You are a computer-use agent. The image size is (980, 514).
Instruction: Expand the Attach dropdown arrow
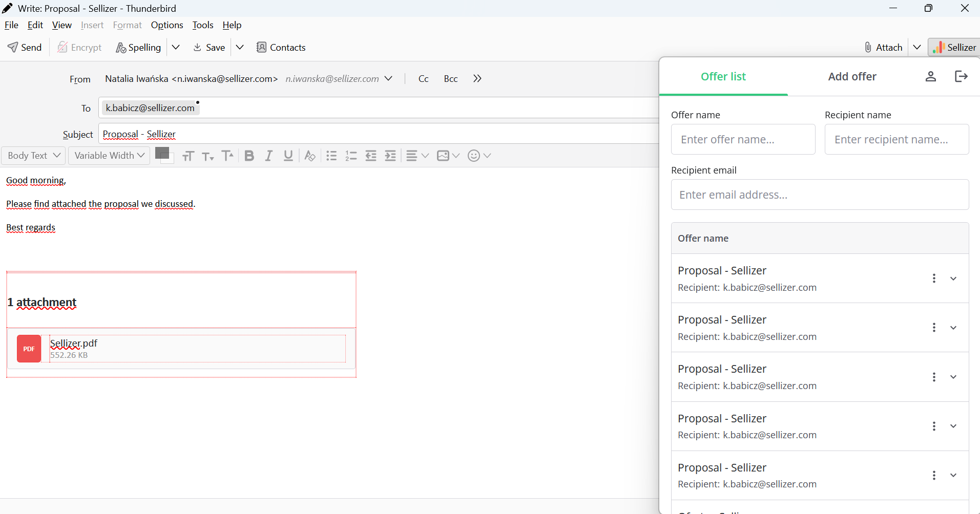point(917,48)
